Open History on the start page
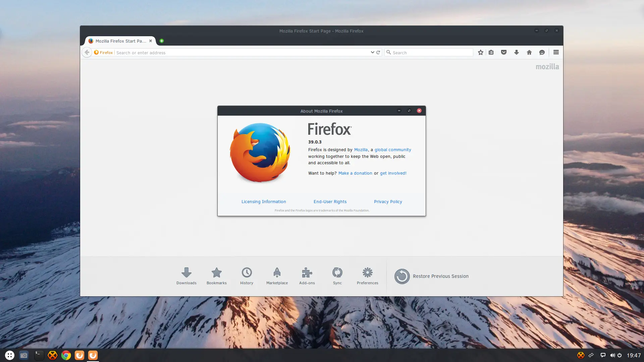 (x=247, y=276)
